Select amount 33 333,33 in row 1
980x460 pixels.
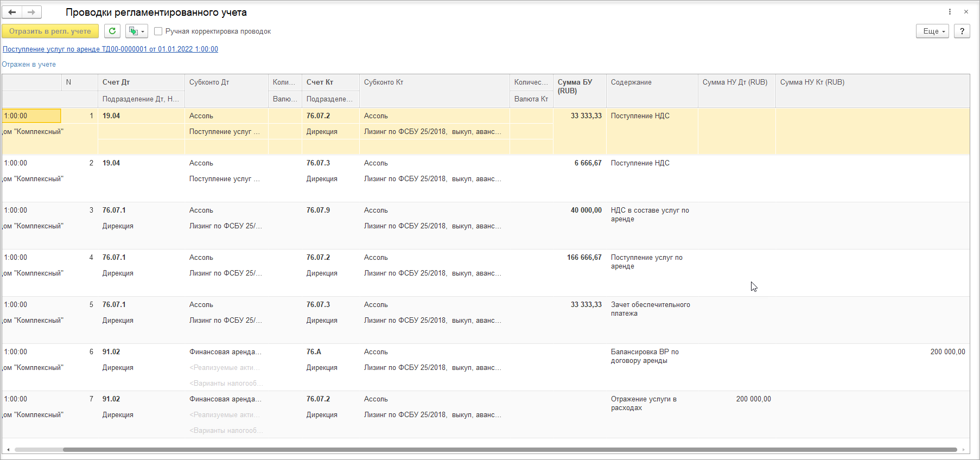(x=586, y=116)
